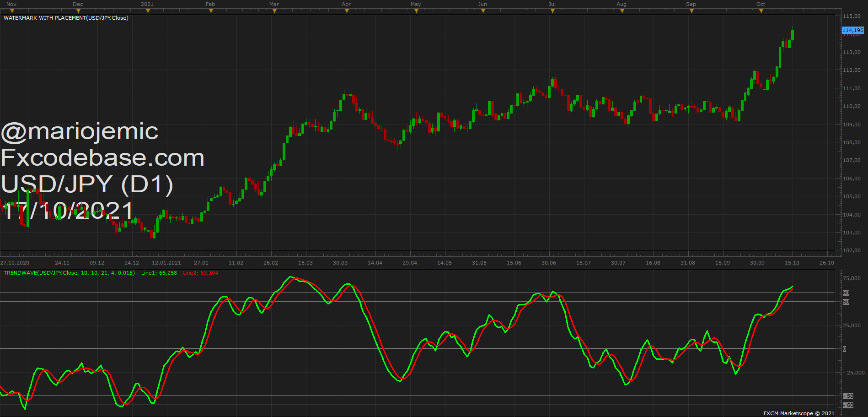This screenshot has height=417, width=868.
Task: Click the 30.09 date axis label
Action: (757, 263)
